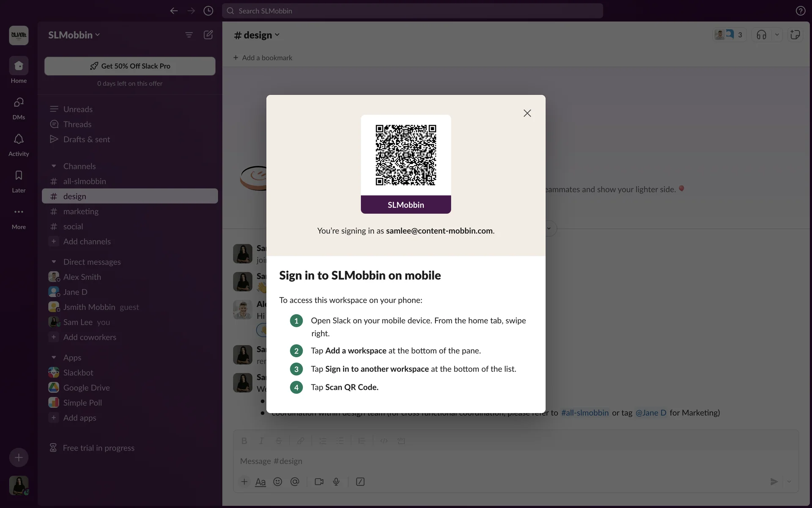Click the mention @ icon
The image size is (812, 508).
295,482
